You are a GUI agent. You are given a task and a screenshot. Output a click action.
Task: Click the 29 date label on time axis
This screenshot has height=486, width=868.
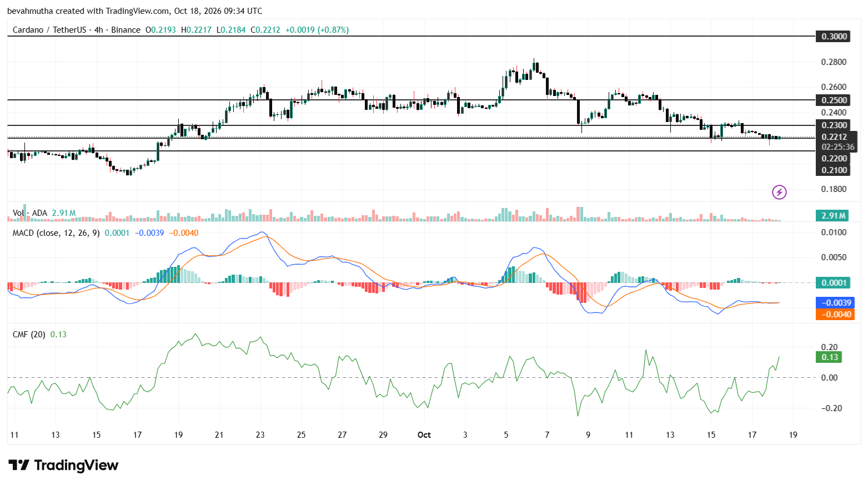tap(383, 435)
